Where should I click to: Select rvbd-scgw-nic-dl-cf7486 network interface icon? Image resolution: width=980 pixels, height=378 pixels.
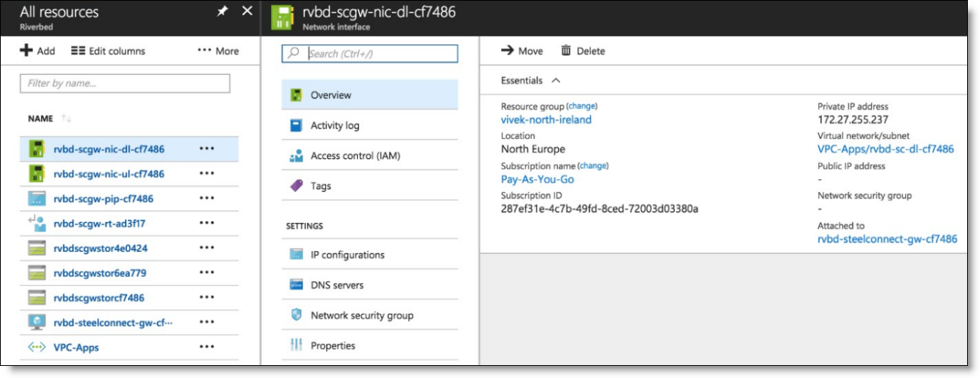click(x=37, y=149)
